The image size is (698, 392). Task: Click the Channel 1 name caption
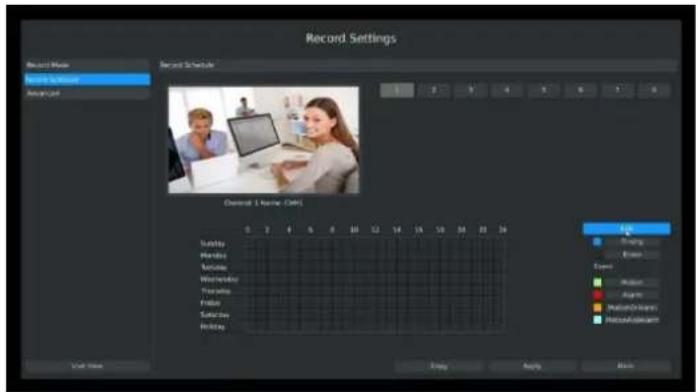263,203
